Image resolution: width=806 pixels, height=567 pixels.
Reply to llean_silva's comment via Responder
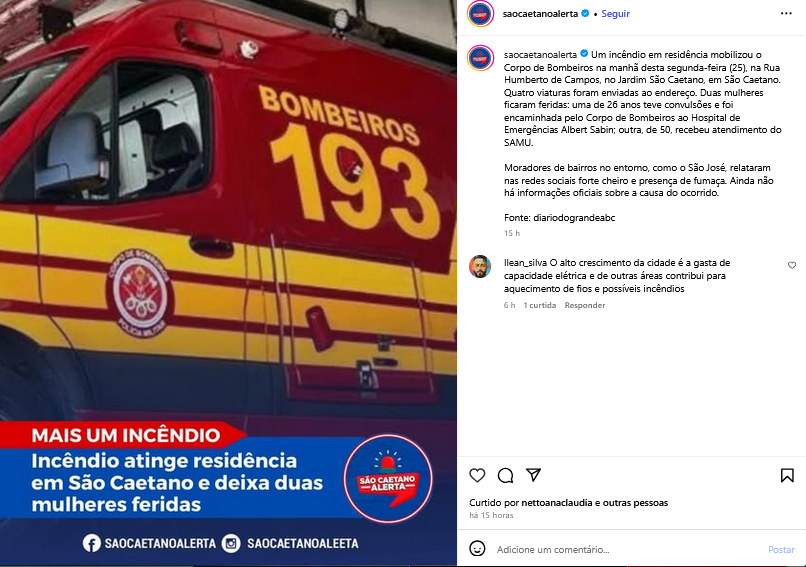[x=584, y=305]
